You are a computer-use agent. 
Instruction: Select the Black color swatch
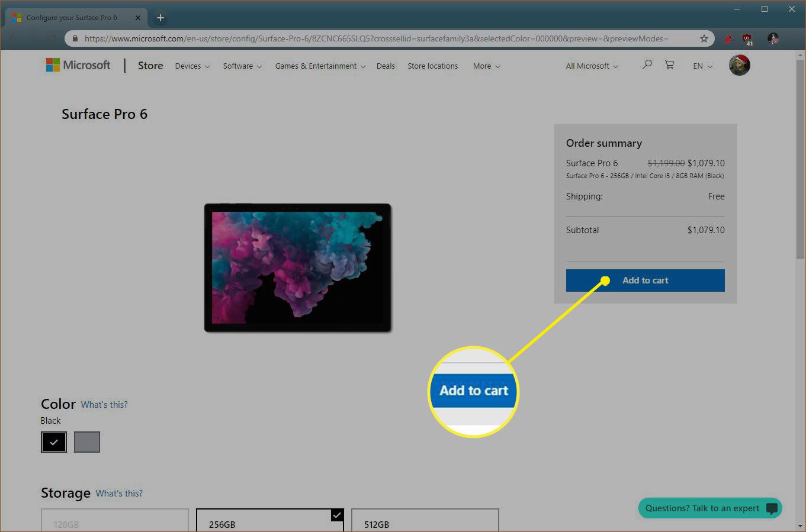tap(54, 442)
